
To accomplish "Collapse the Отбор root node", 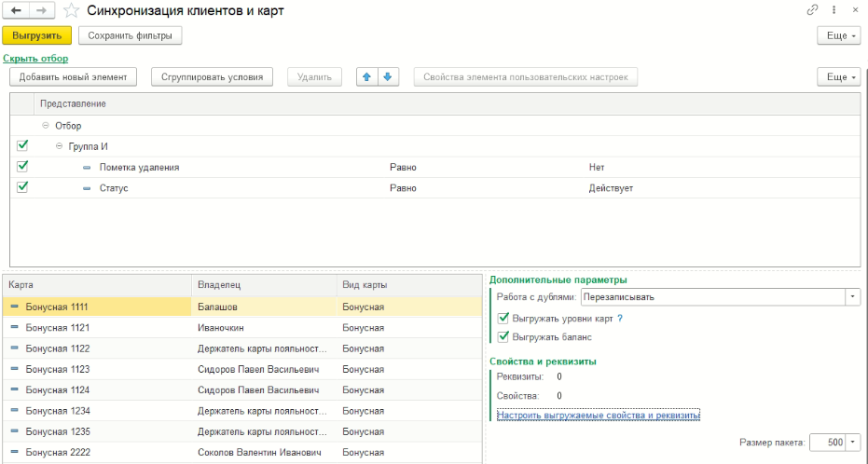I will pyautogui.click(x=46, y=126).
